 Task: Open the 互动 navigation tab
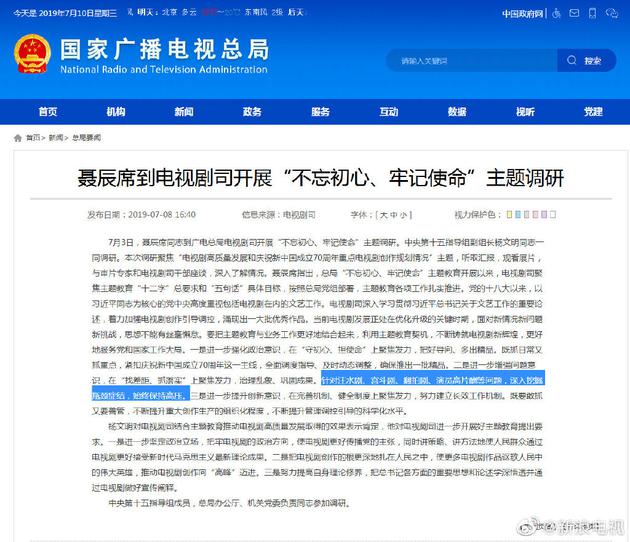point(389,112)
